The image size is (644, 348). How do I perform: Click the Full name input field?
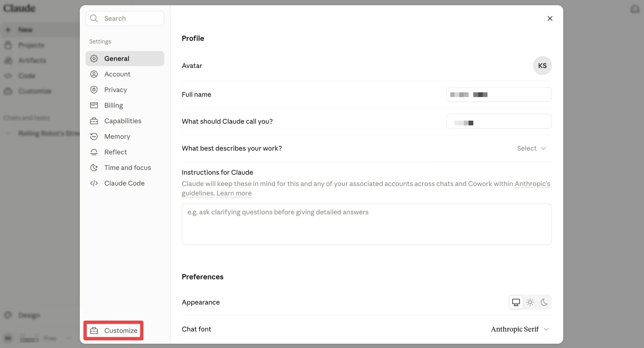point(499,95)
